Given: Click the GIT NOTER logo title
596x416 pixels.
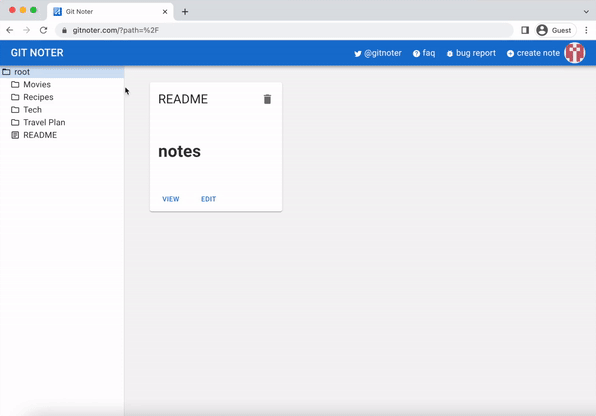Looking at the screenshot, I should point(37,53).
